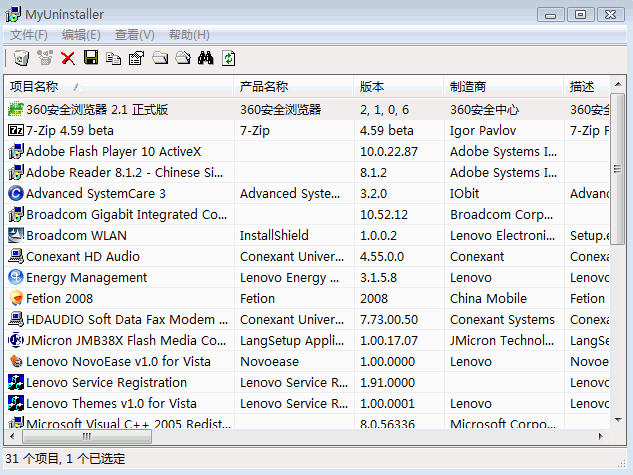Click the horizontal scrollbar left arrow
Image resolution: width=633 pixels, height=475 pixels.
[12, 436]
